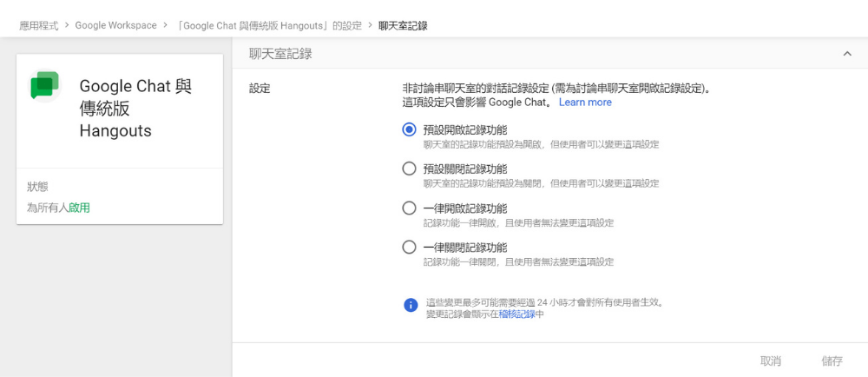Click the description 記錄功能一律開啟，且使用者無法變更這項設定
The width and height of the screenshot is (868, 377).
point(519,222)
